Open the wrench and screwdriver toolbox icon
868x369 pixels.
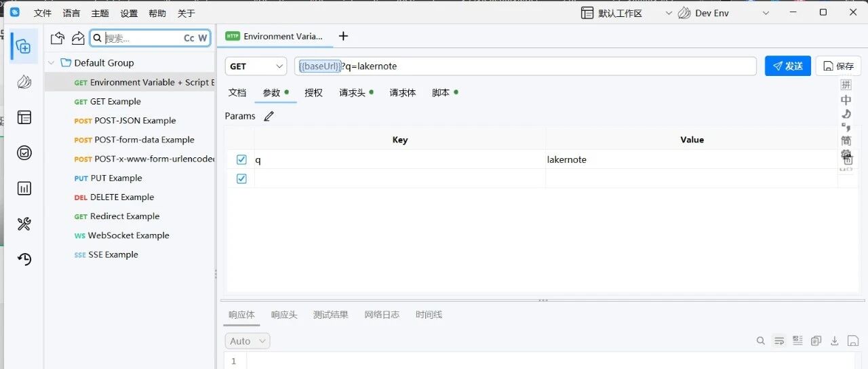24,224
